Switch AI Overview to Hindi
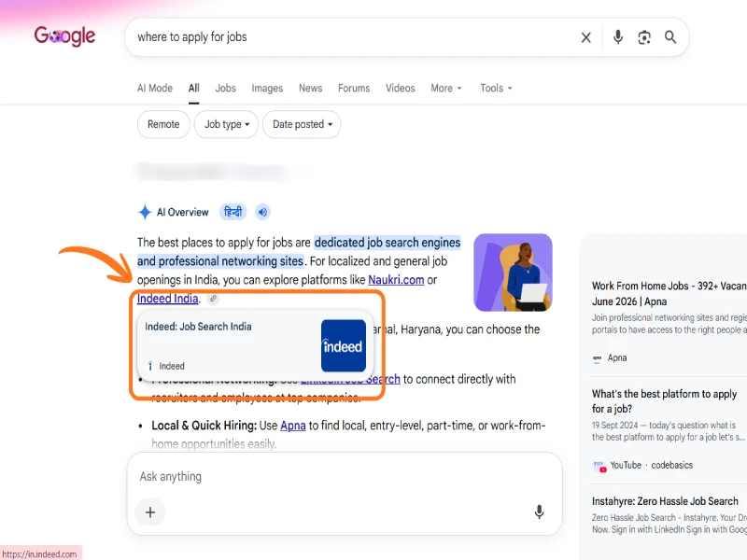 pyautogui.click(x=233, y=212)
